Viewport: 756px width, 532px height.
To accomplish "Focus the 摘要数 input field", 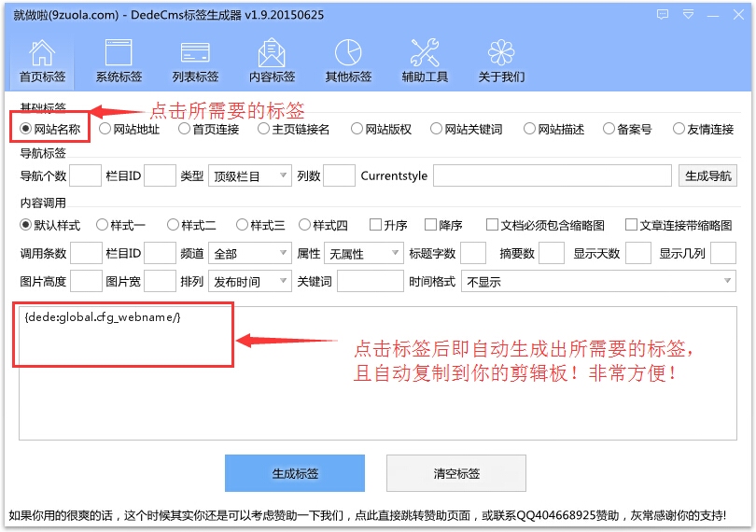I will click(552, 253).
